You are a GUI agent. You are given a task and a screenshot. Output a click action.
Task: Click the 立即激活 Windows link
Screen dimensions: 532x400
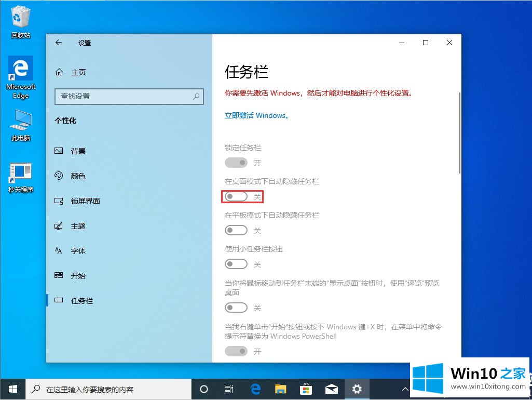click(x=256, y=115)
